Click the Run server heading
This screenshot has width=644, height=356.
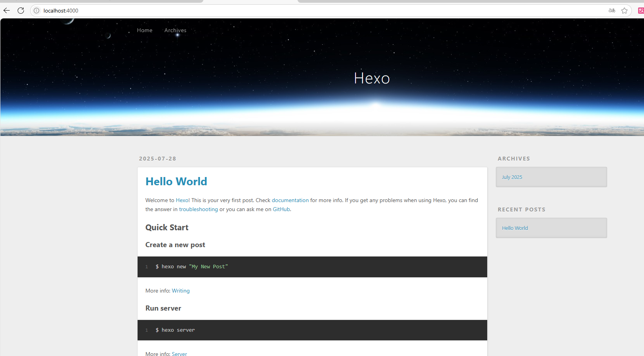coord(163,308)
